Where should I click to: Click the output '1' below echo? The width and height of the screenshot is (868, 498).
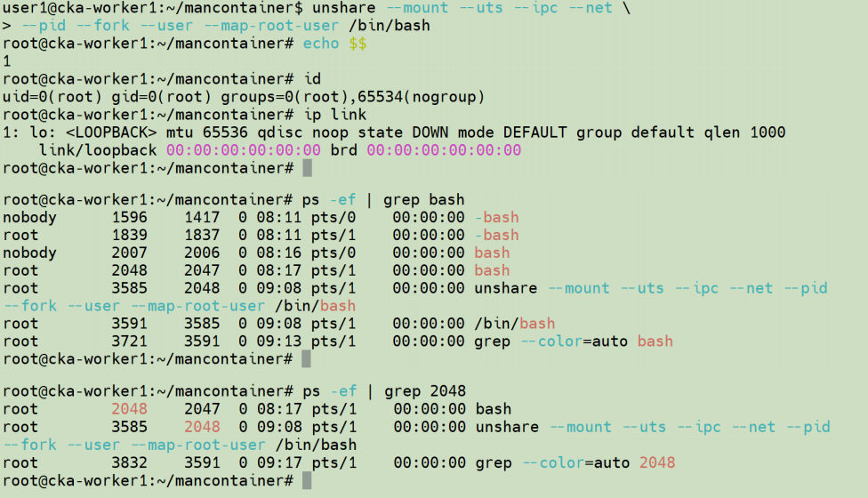(x=6, y=60)
